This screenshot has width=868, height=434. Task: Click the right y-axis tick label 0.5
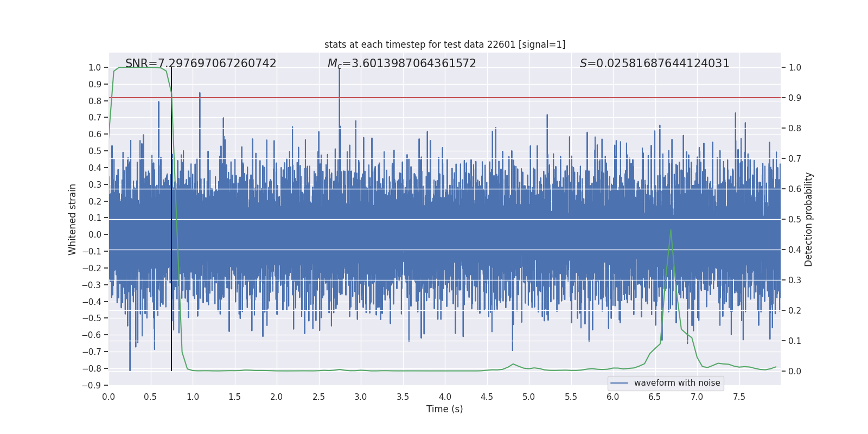pyautogui.click(x=795, y=219)
